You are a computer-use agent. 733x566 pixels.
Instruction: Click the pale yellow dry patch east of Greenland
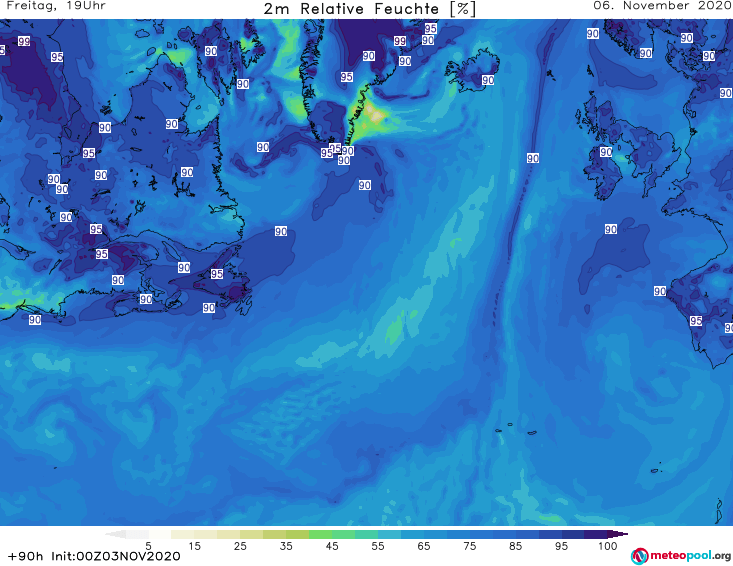click(x=374, y=115)
